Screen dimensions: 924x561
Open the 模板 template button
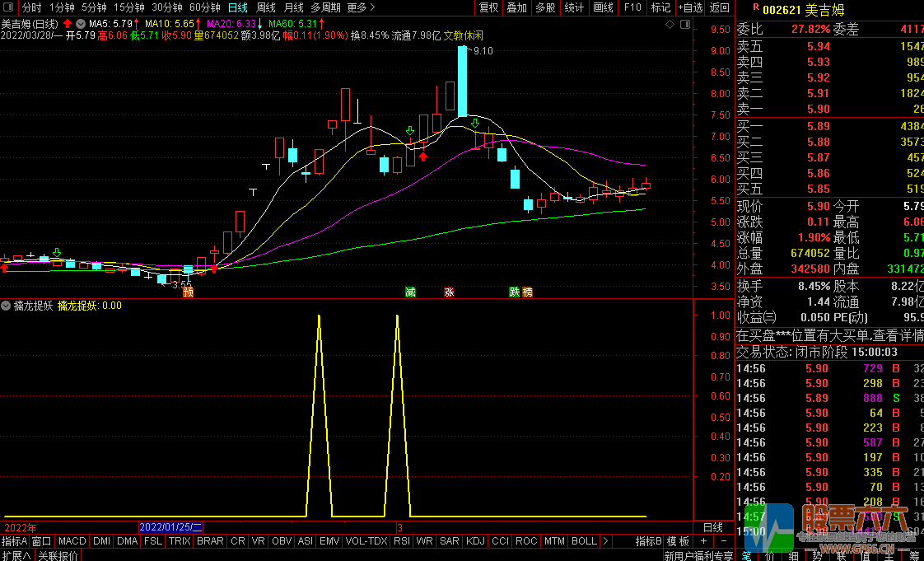coord(679,541)
